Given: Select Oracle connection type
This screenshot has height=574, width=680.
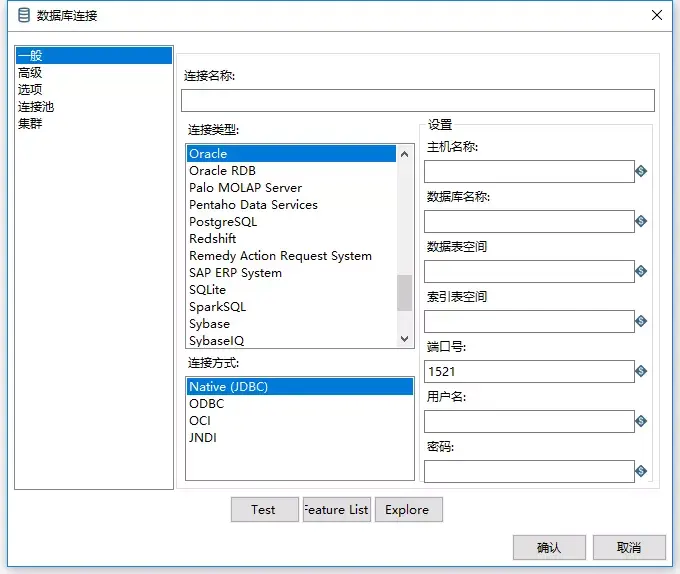Looking at the screenshot, I should (x=291, y=153).
